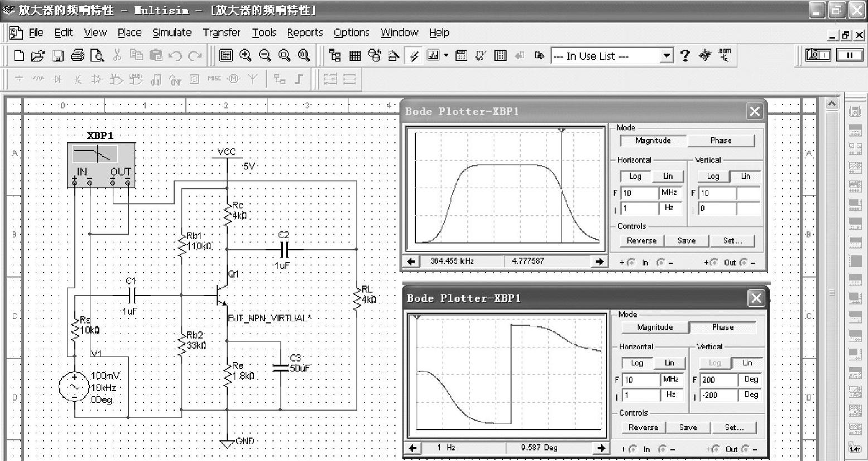
Task: Click the Print icon in toolbar
Action: pos(78,55)
